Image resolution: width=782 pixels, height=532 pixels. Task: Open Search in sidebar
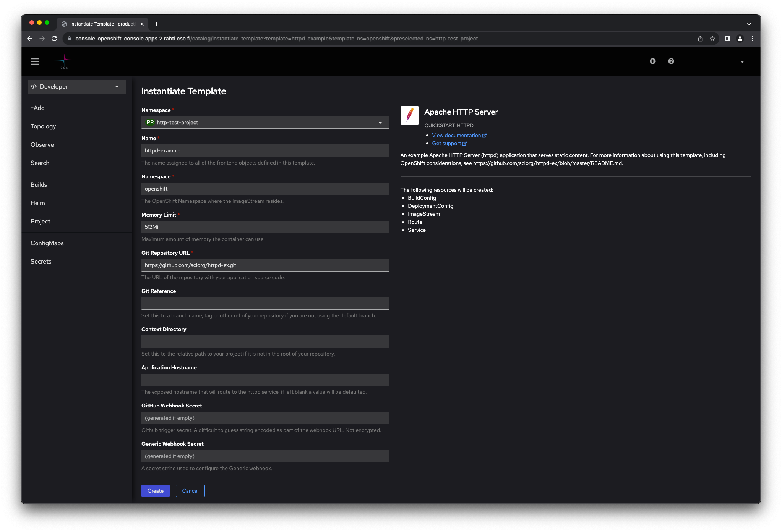point(40,163)
